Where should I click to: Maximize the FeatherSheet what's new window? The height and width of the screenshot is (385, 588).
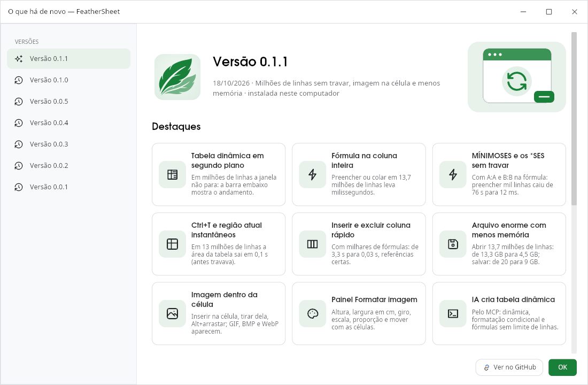pos(548,12)
